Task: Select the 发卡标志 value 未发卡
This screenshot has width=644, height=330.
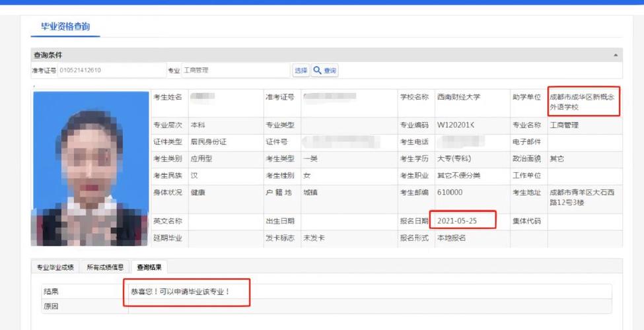Action: tap(314, 238)
